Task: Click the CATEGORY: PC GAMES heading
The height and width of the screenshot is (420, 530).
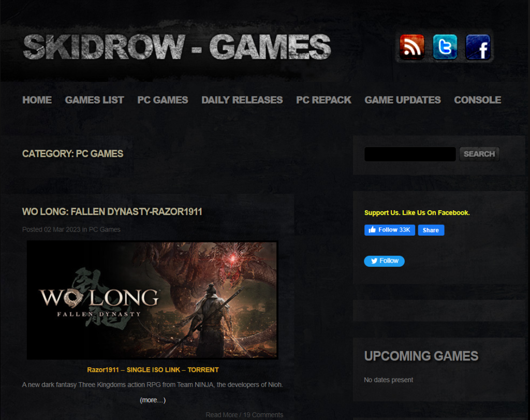Action: (x=73, y=154)
